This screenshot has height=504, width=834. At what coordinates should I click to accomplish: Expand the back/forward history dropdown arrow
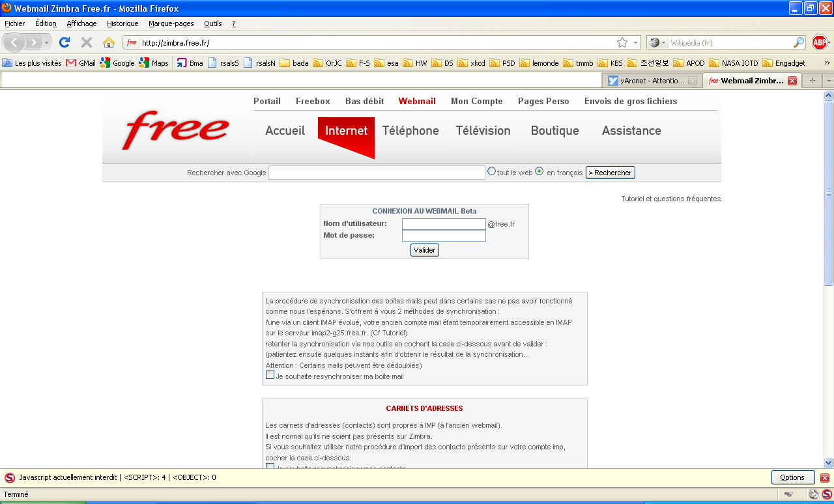(46, 42)
